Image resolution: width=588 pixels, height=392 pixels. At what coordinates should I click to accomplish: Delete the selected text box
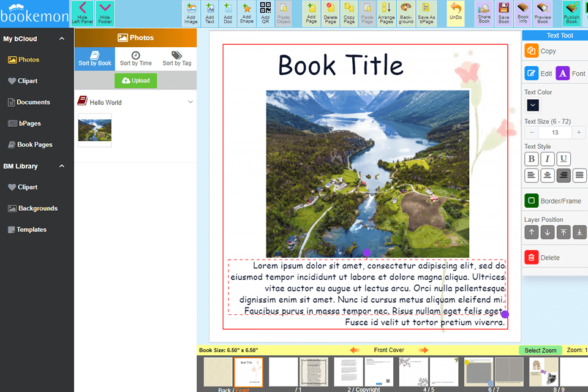[x=532, y=257]
